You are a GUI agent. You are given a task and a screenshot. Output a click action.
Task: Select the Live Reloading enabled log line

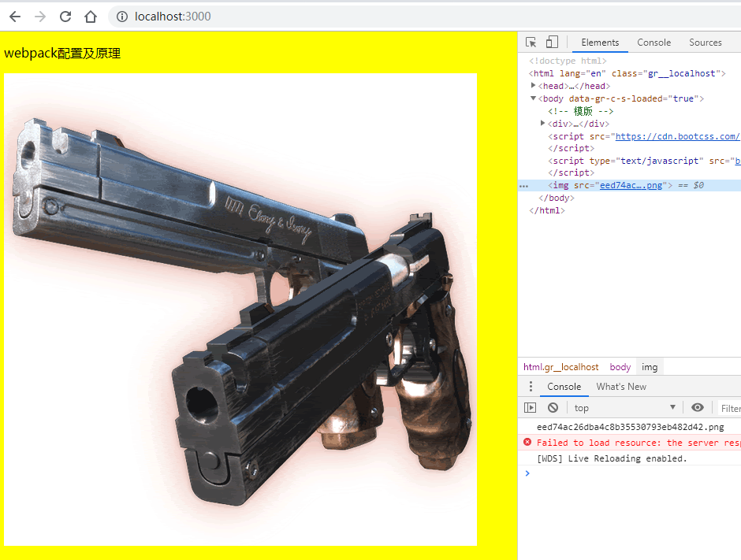pyautogui.click(x=612, y=458)
